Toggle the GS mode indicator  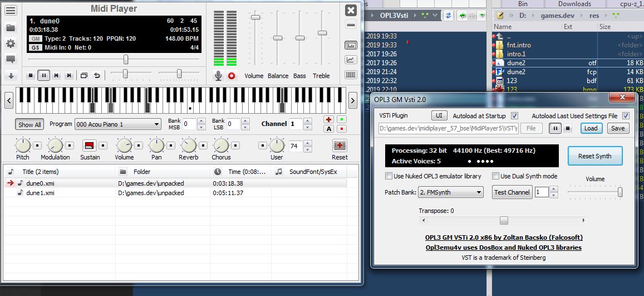coord(35,48)
